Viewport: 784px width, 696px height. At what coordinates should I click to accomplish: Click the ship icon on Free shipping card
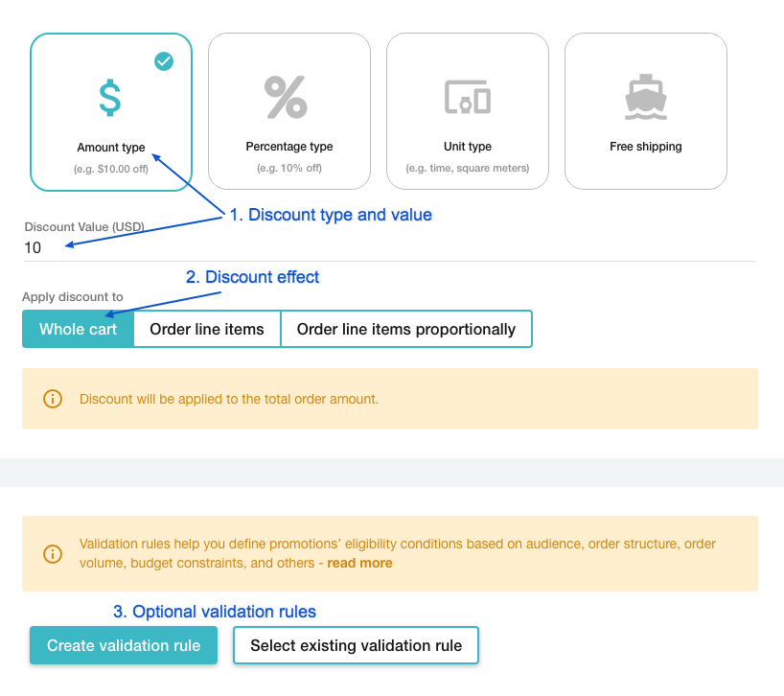[x=645, y=96]
